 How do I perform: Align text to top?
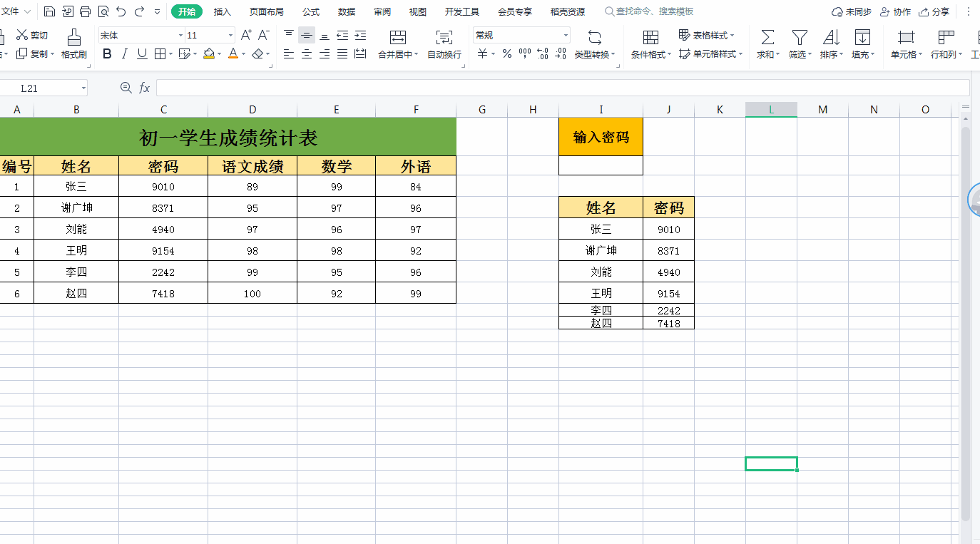click(x=289, y=35)
